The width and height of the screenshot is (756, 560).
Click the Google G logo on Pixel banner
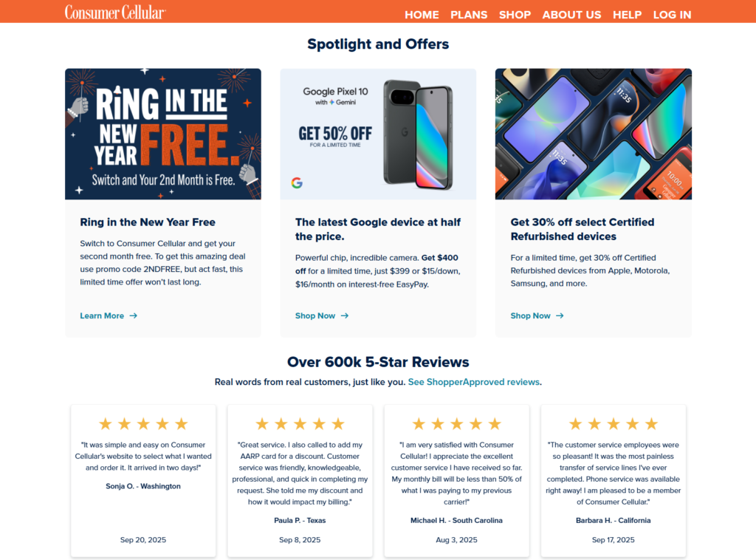[297, 182]
